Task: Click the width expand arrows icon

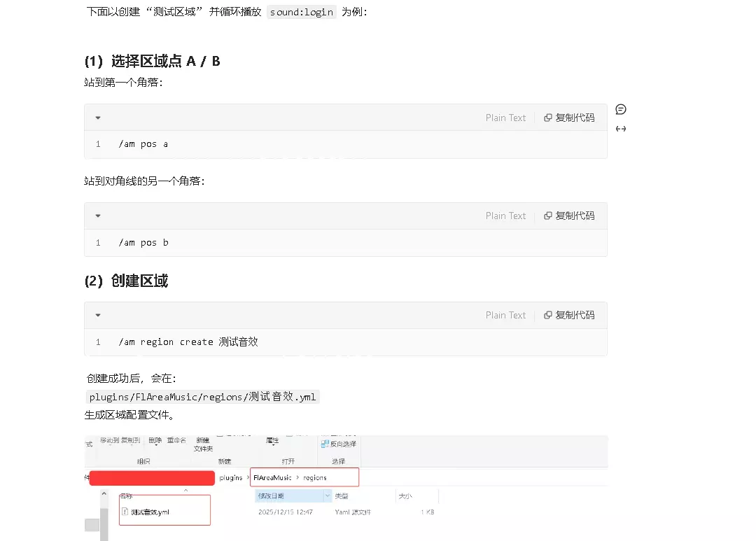Action: 621,129
